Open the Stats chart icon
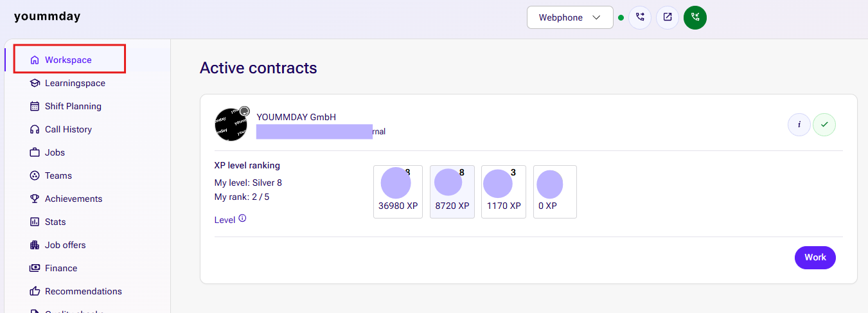868x313 pixels. coord(35,222)
